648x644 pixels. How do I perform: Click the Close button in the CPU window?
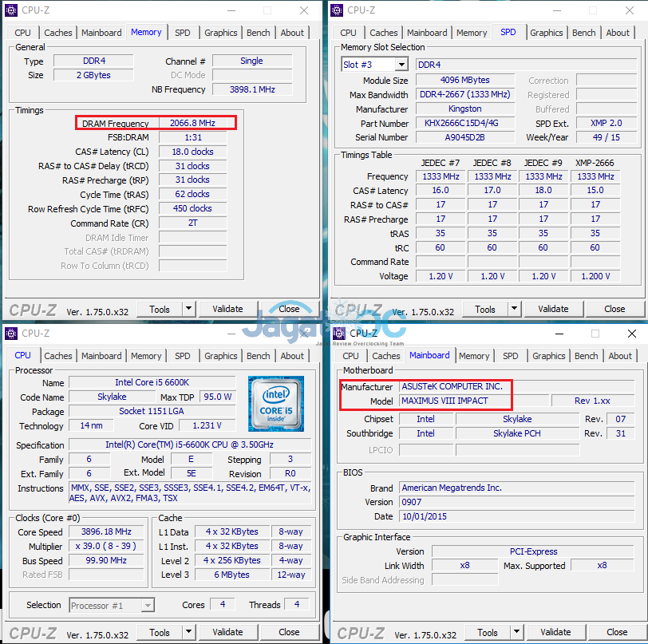(x=289, y=632)
